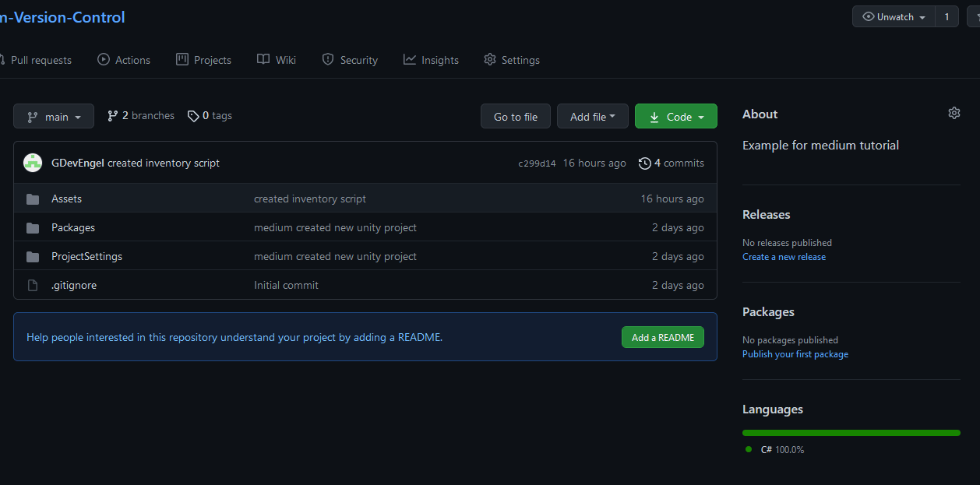Viewport: 980px width, 485px height.
Task: View the 2 branches link
Action: [141, 115]
